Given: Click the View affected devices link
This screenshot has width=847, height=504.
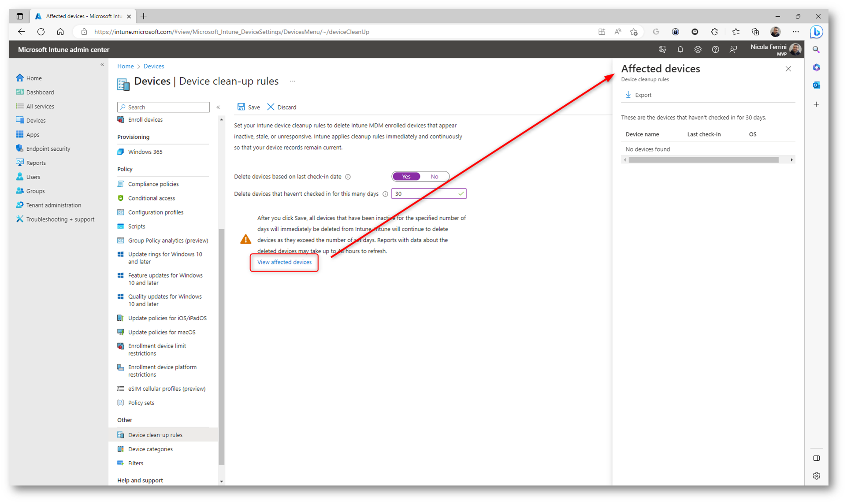Looking at the screenshot, I should pyautogui.click(x=284, y=262).
